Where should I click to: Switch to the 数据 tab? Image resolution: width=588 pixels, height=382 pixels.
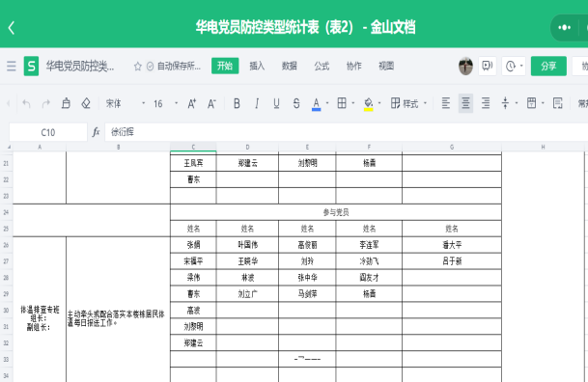(290, 66)
